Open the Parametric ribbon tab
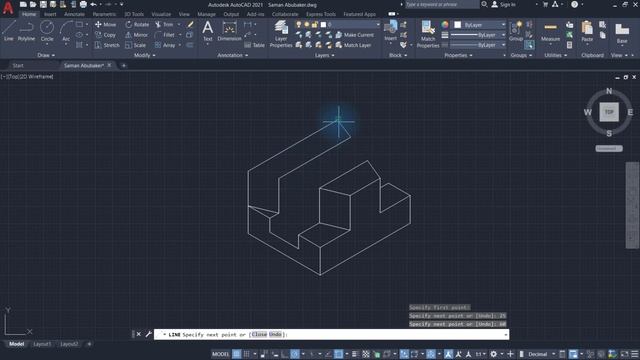 104,14
